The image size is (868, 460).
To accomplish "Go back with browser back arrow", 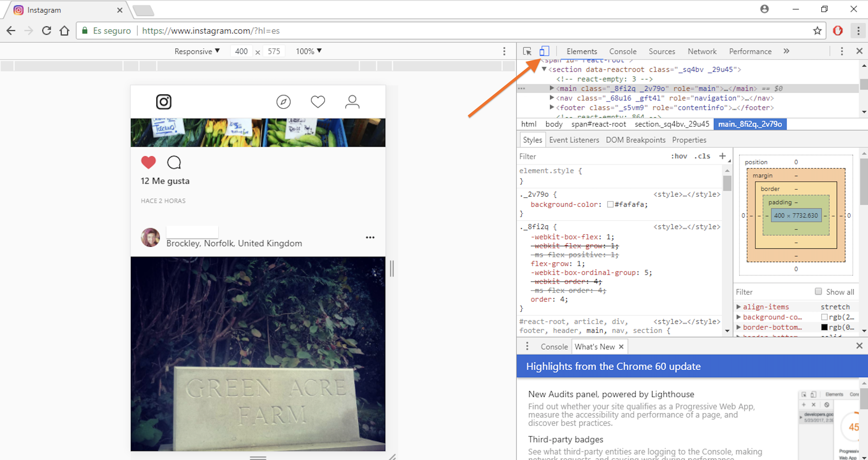I will tap(11, 31).
